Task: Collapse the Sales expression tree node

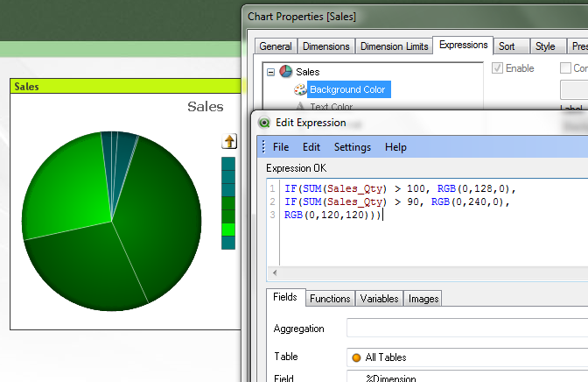Action: [x=270, y=72]
